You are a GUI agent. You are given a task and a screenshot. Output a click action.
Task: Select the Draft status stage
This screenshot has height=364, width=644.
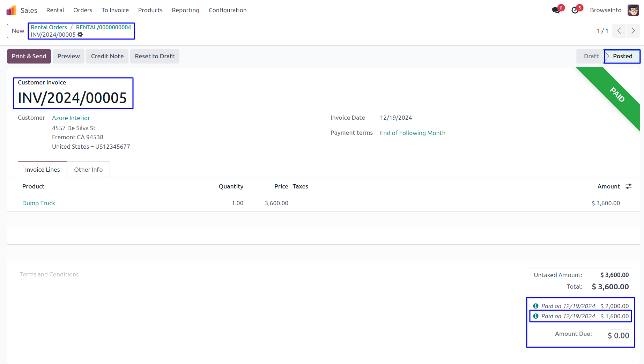point(591,56)
